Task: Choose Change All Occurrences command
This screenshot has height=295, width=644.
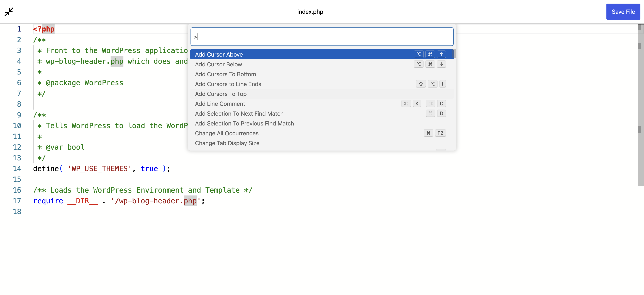Action: [x=226, y=133]
